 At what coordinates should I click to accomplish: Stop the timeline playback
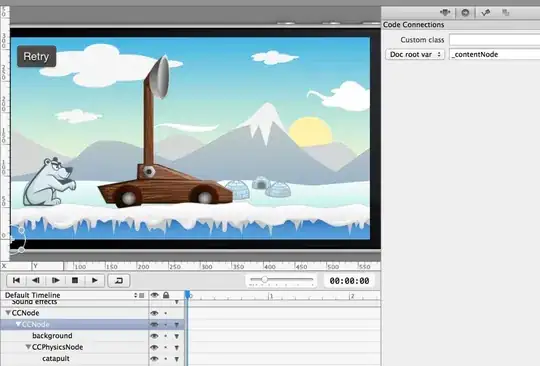pos(75,280)
